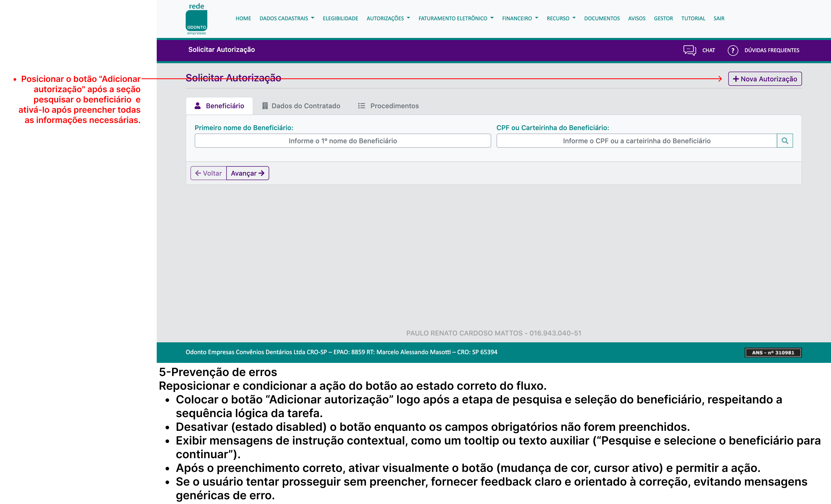Focus the Primeiro nome do Beneficiário field
Viewport: 831px width, 504px height.
[342, 141]
